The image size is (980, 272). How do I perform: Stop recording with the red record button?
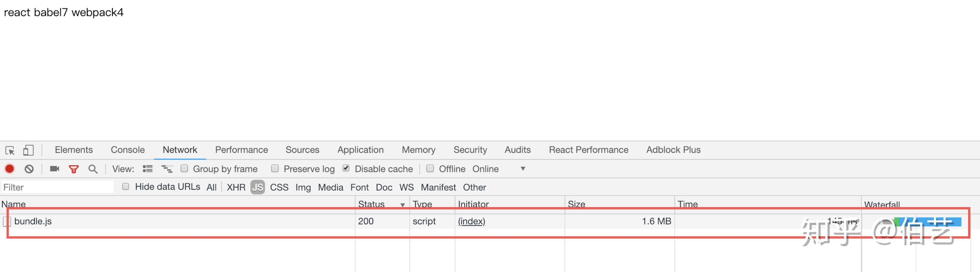pyautogui.click(x=10, y=169)
